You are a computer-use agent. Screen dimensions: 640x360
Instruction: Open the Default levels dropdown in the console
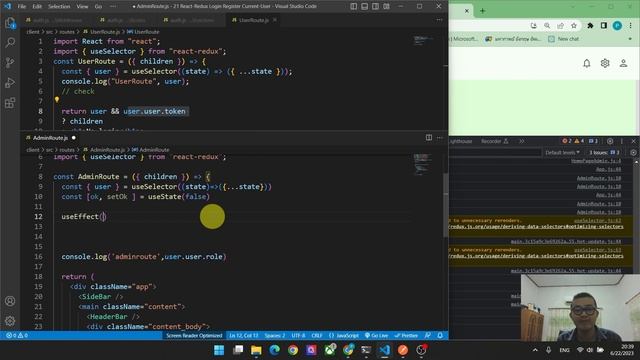point(562,152)
